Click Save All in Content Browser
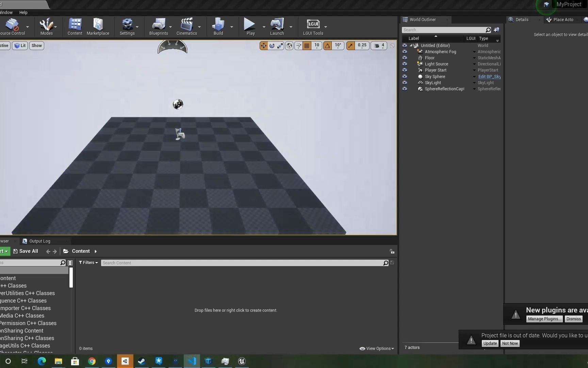This screenshot has height=368, width=588. [26, 251]
